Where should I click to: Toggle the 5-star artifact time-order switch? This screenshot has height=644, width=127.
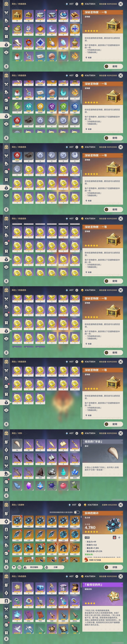point(77,512)
